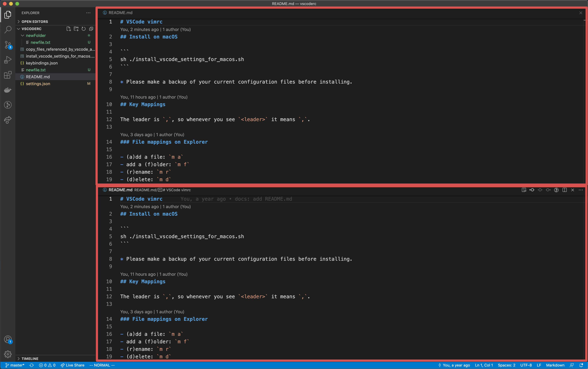Image resolution: width=588 pixels, height=369 pixels.
Task: Open the Source Control view
Action: [x=8, y=45]
